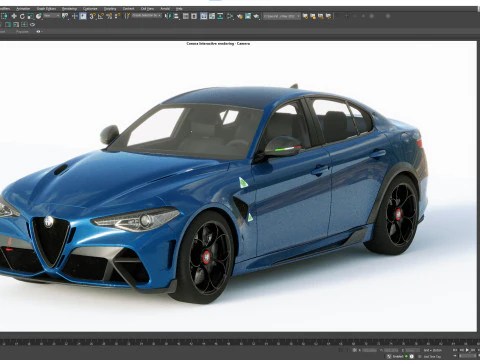The width and height of the screenshot is (480, 360).
Task: Toggle the eye visibility icon in ribbon
Action: tap(38, 32)
